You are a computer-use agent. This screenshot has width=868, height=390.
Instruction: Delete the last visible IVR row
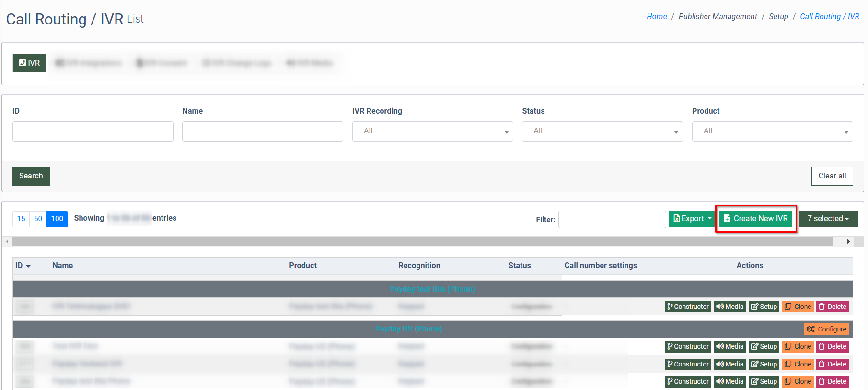[x=832, y=381]
